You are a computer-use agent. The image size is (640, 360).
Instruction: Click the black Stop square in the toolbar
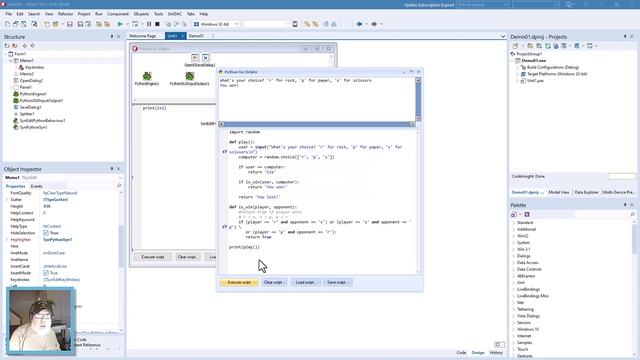(157, 24)
